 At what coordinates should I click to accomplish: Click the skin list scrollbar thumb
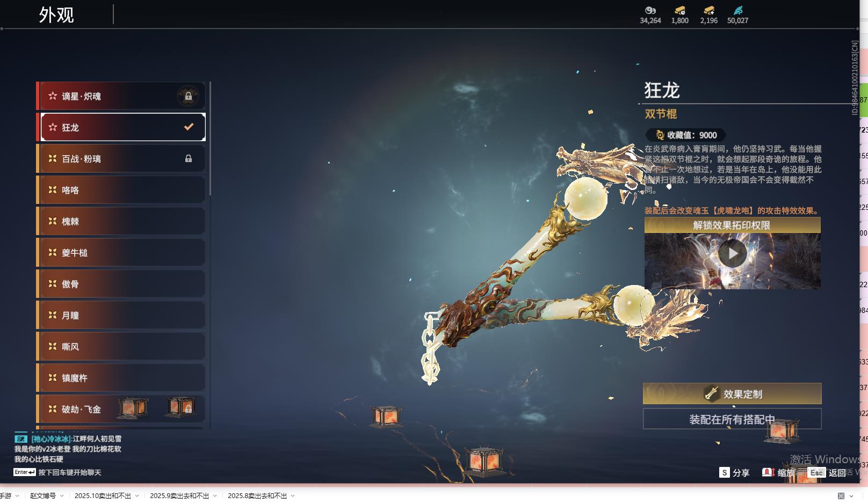210,138
